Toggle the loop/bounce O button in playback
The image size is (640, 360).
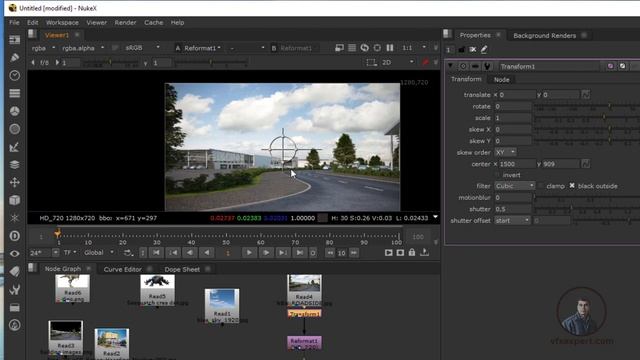pyautogui.click(x=313, y=253)
